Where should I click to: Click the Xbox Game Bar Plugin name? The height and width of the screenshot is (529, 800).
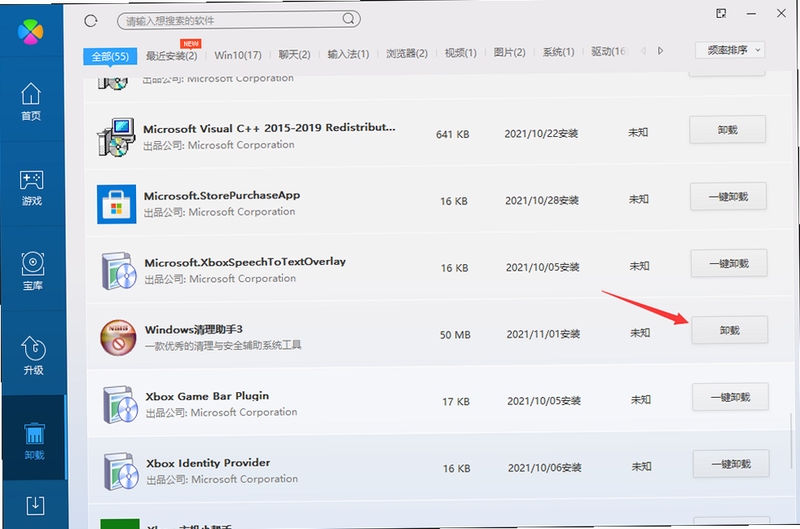207,396
